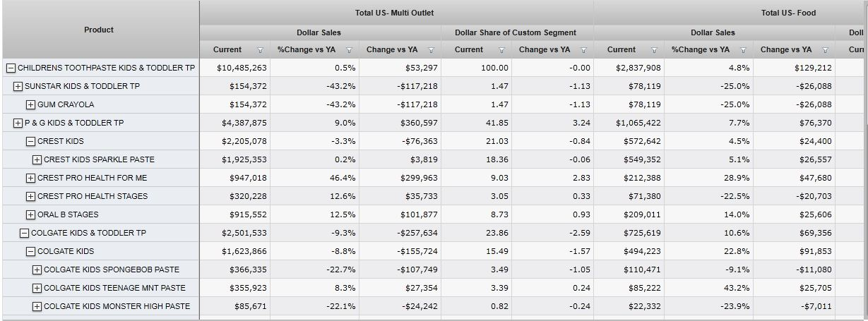Open filter for Multi Outlet Dollar Sales Change vs YA
The width and height of the screenshot is (868, 321).
click(x=431, y=50)
